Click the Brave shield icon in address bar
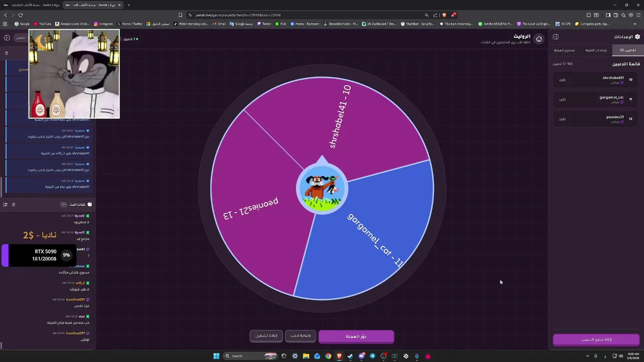The height and width of the screenshot is (362, 644). [x=444, y=15]
